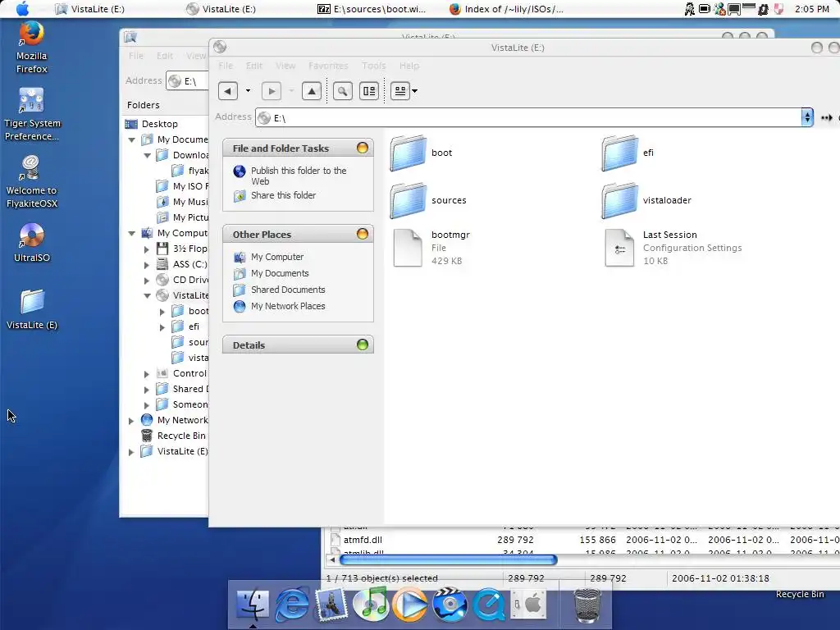This screenshot has height=630, width=840.
Task: Expand boot folder tree node
Action: pos(162,311)
